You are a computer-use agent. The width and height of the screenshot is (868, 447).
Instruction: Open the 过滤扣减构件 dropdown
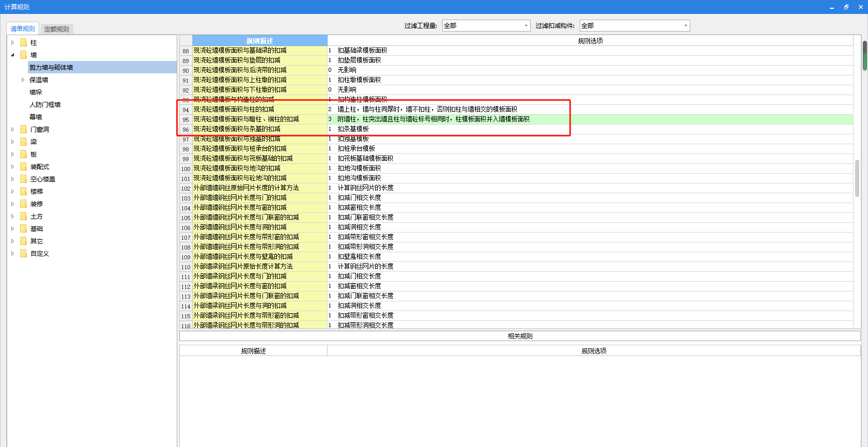(686, 26)
